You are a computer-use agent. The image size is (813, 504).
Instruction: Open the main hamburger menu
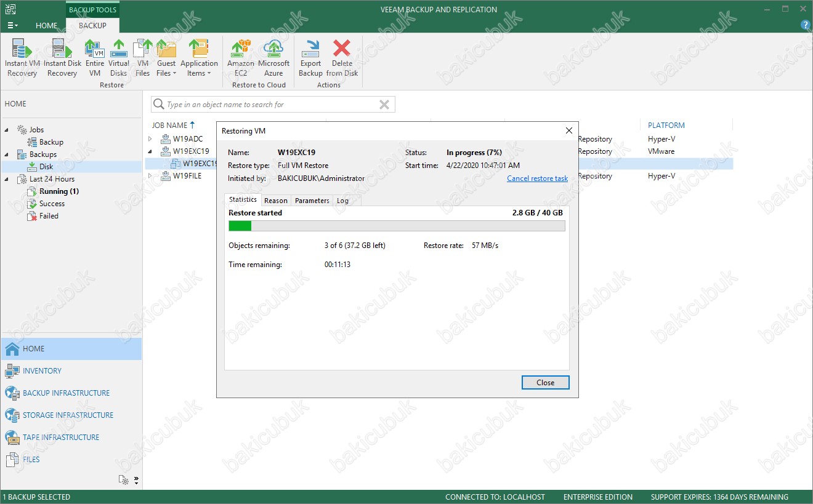coord(12,25)
